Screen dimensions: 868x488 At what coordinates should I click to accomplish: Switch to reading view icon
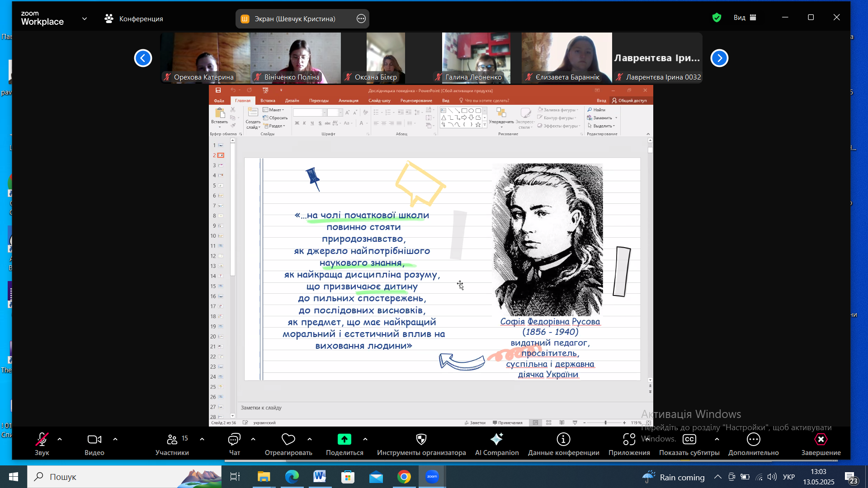[x=562, y=423]
